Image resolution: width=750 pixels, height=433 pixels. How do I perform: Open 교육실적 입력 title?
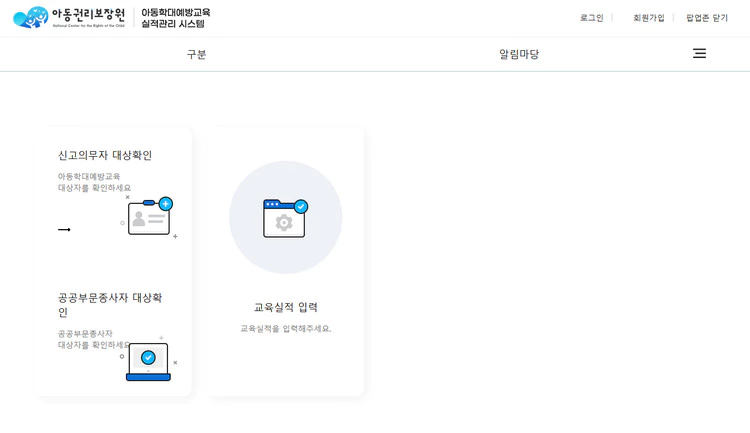pyautogui.click(x=286, y=307)
